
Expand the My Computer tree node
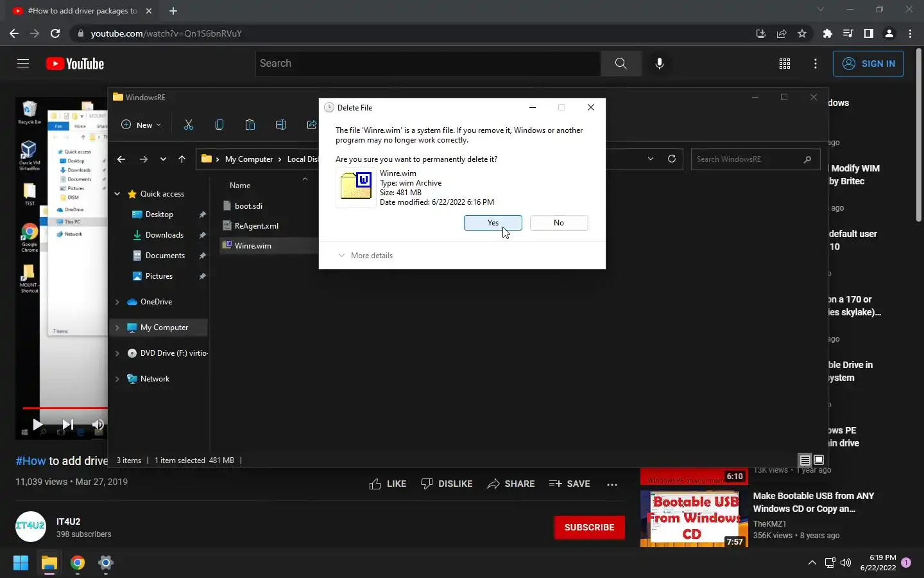point(117,328)
